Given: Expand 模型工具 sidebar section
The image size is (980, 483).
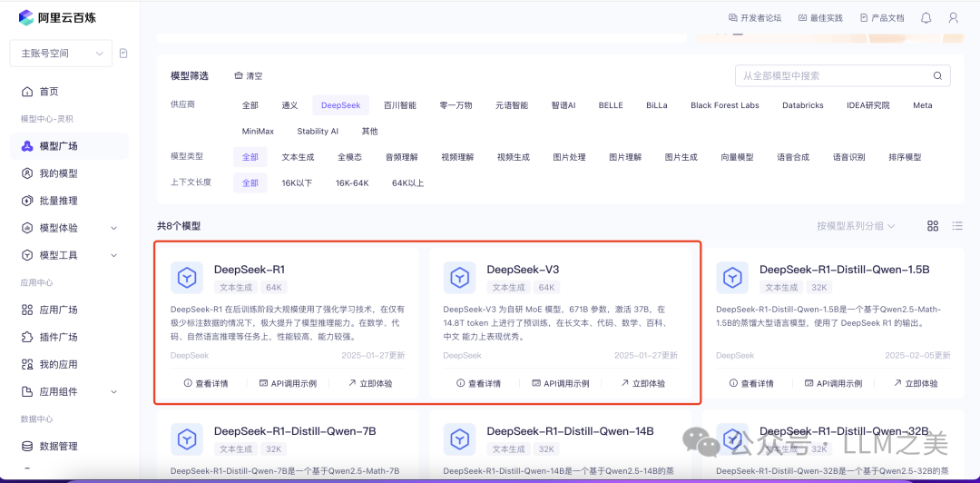Looking at the screenshot, I should pos(69,255).
